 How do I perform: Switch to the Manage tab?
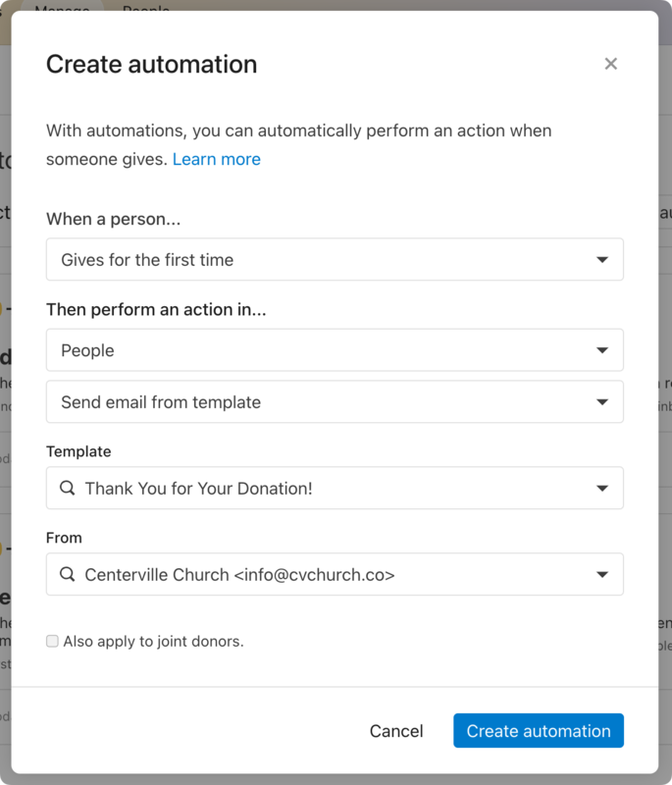(x=62, y=10)
